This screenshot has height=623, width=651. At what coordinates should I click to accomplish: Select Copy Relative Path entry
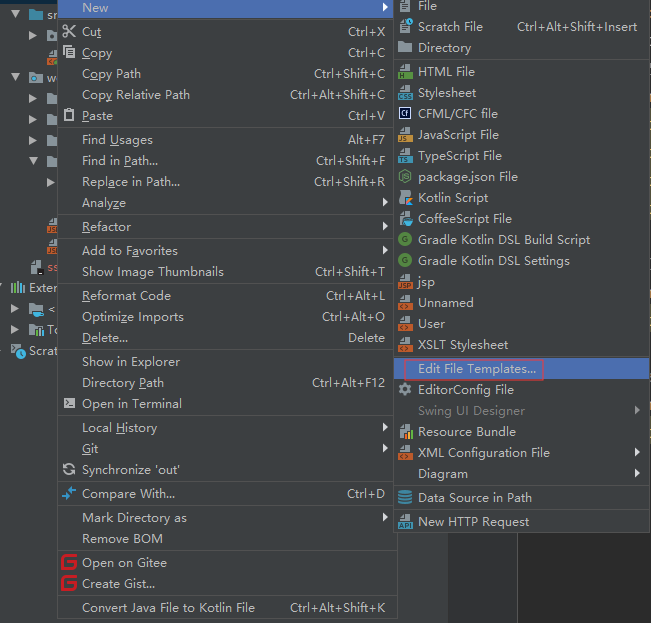click(225, 95)
